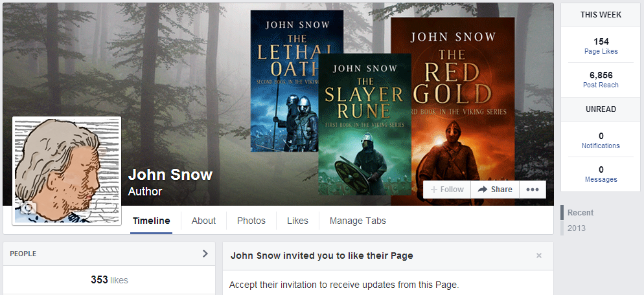Screen dimensions: 644x295
Task: Click the John Snow page name
Action: click(x=170, y=175)
